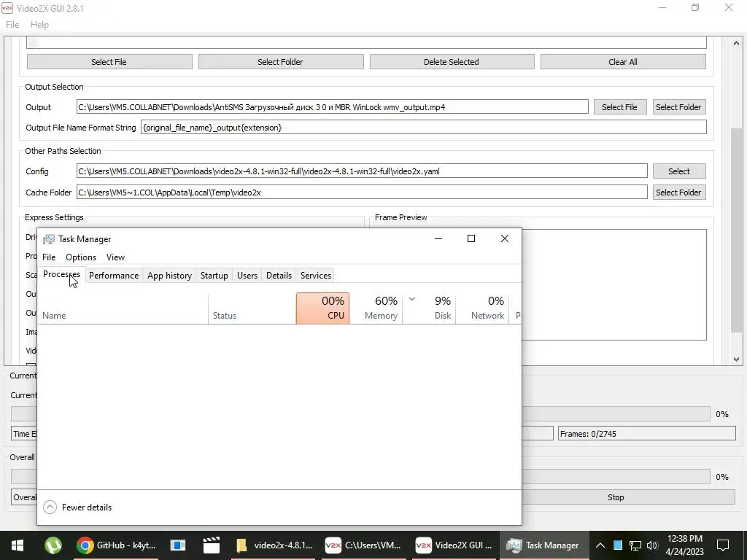Click the blue square tray icon
This screenshot has width=747, height=560.
tap(617, 545)
